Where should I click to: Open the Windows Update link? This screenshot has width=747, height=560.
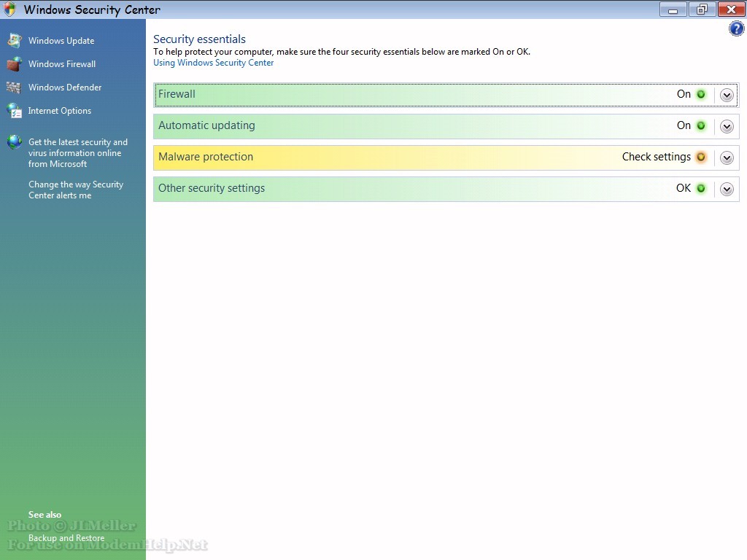(61, 41)
